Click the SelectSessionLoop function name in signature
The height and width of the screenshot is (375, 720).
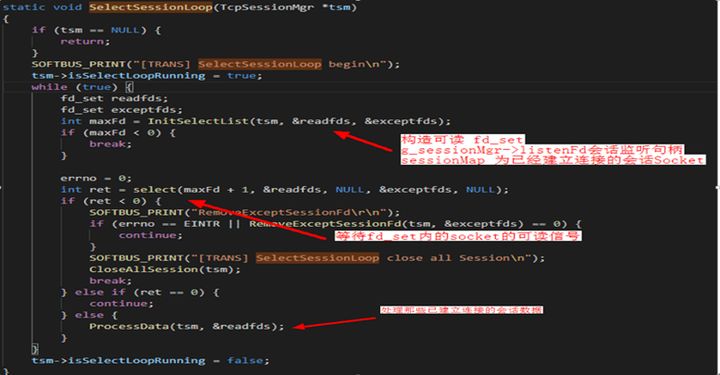tap(151, 7)
